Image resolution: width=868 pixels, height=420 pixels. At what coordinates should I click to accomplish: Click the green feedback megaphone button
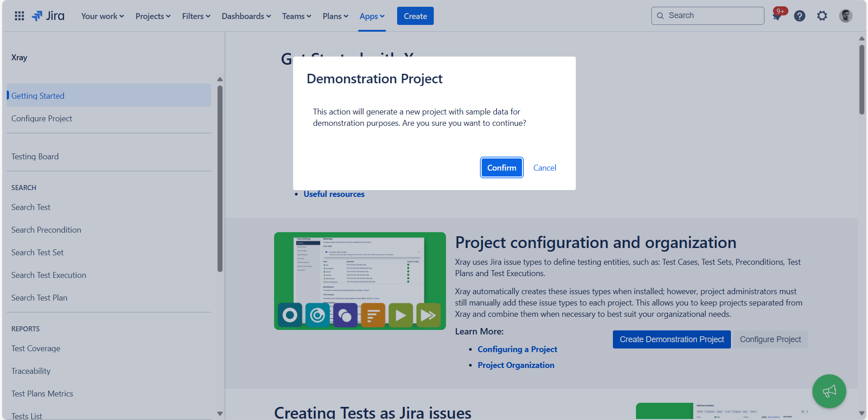point(829,391)
